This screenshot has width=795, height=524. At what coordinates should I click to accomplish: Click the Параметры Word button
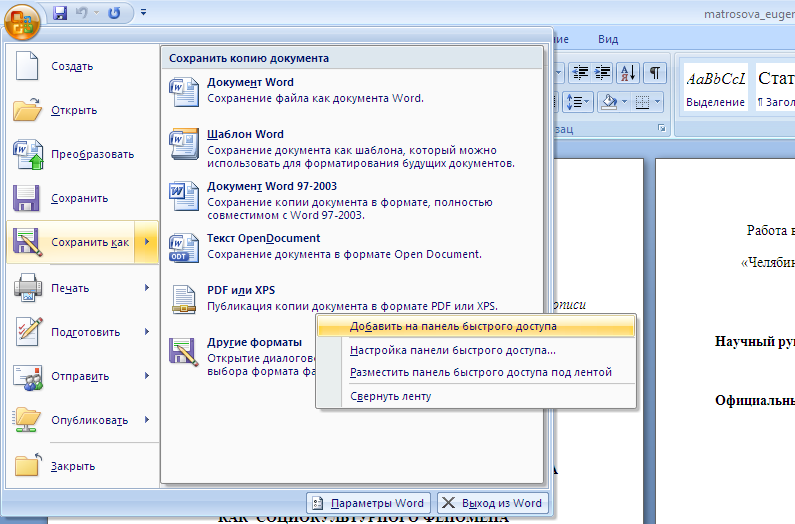(x=368, y=503)
